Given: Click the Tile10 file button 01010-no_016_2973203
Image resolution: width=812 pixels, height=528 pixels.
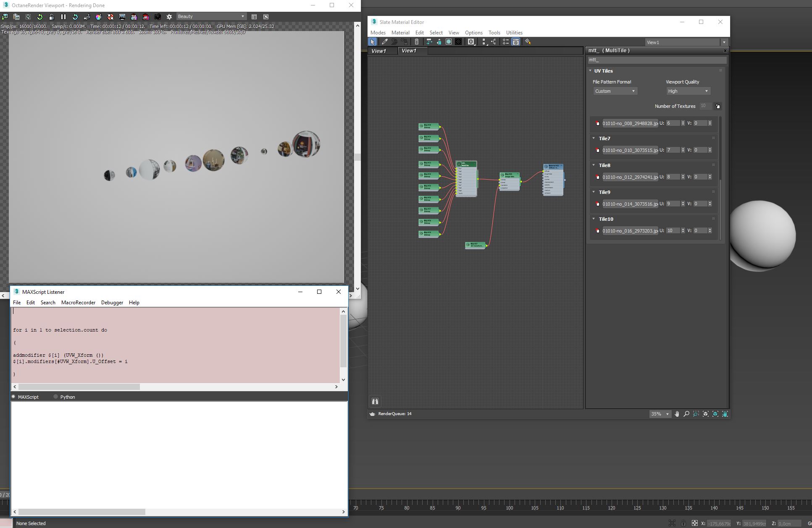Looking at the screenshot, I should tap(630, 231).
